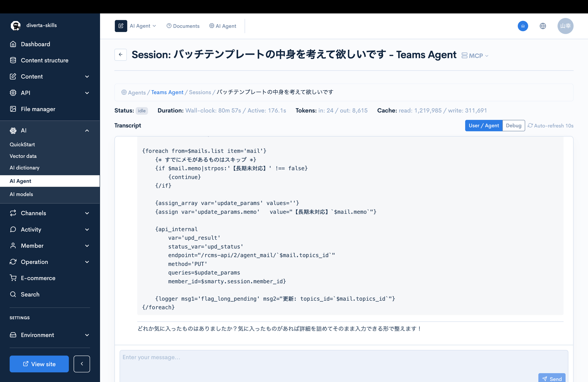This screenshot has width=588, height=382.
Task: Open Teams Agent breadcrumb link
Action: [x=167, y=92]
